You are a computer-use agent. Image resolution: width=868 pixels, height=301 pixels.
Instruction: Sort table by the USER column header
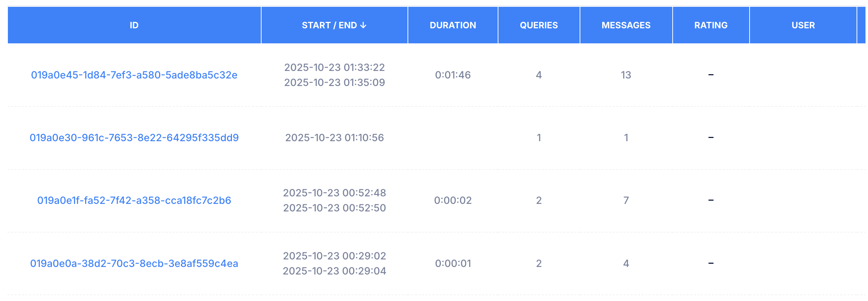point(803,25)
